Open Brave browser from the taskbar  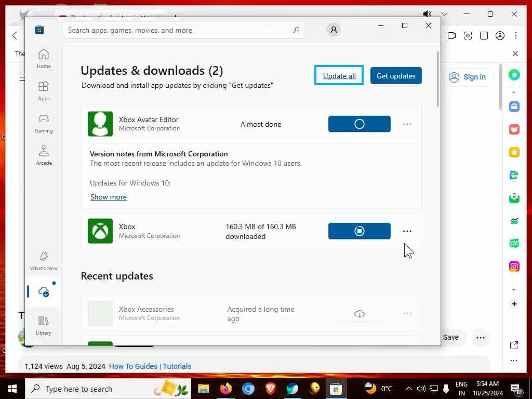(270, 389)
